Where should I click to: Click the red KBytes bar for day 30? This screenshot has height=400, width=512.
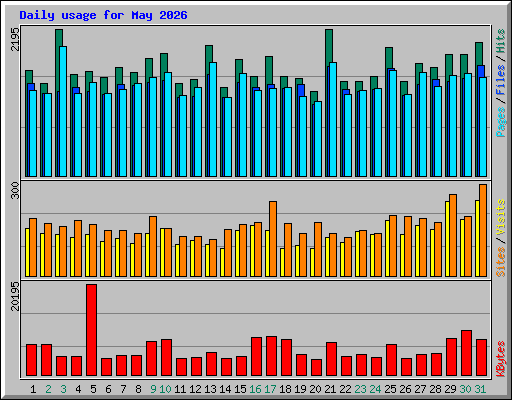[467, 353]
